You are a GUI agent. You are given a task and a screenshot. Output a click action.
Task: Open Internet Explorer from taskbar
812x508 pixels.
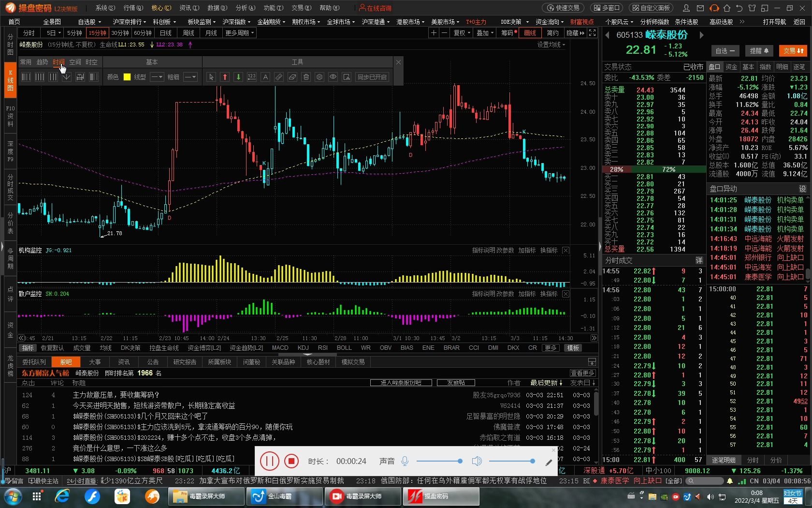tap(62, 496)
